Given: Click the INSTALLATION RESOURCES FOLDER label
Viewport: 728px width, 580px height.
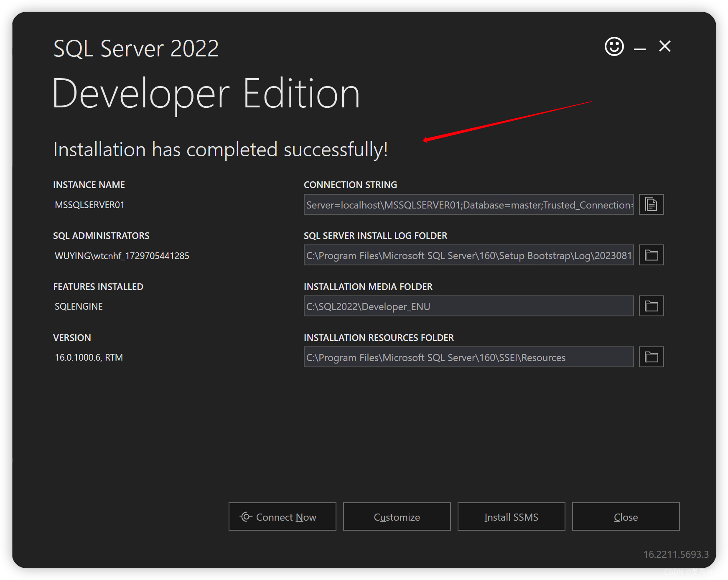Looking at the screenshot, I should coord(379,338).
